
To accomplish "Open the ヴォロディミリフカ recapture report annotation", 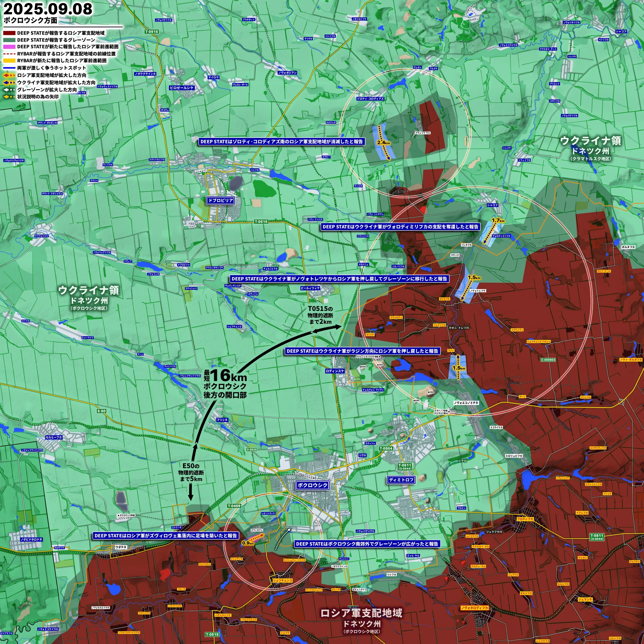I will (x=400, y=227).
